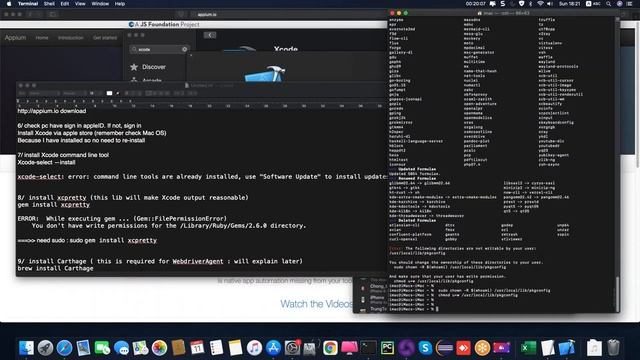The height and width of the screenshot is (360, 640).
Task: Open the Shell menu
Action: (x=49, y=4)
